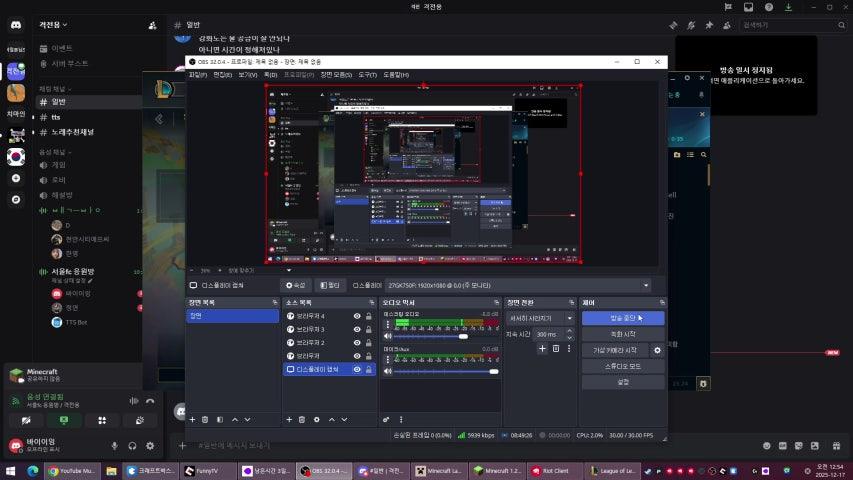Image resolution: width=853 pixels, height=480 pixels.
Task: Hide the 디스플레이 캡쳐 source
Action: [357, 369]
